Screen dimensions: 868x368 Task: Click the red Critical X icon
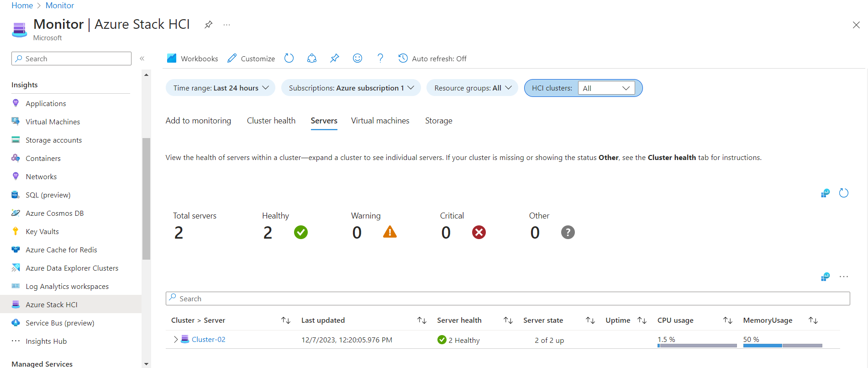point(479,232)
